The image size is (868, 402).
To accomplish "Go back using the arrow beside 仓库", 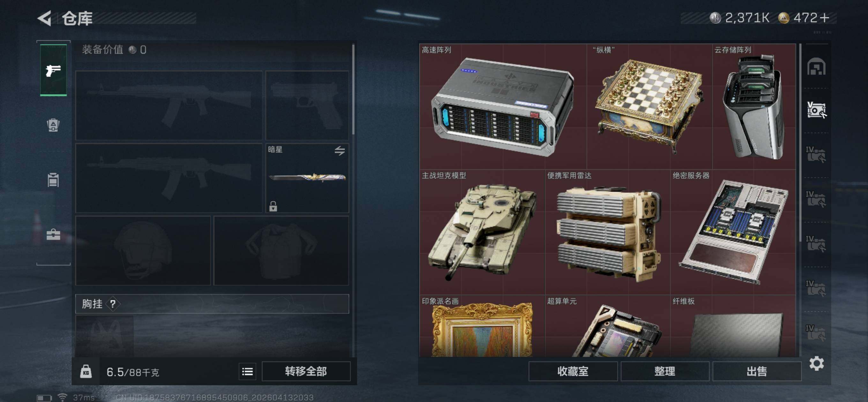I will [x=45, y=18].
